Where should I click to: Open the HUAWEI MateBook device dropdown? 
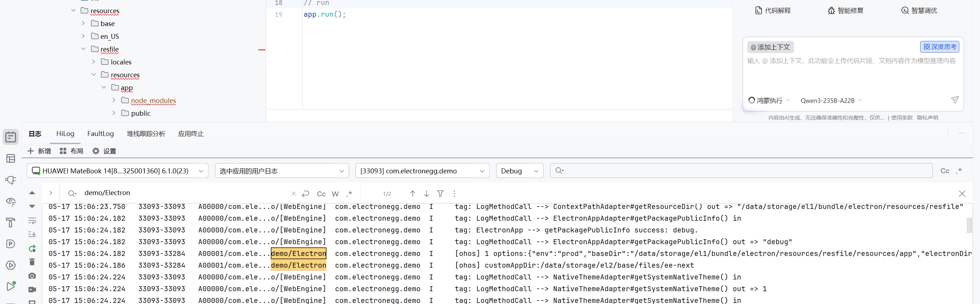[118, 171]
